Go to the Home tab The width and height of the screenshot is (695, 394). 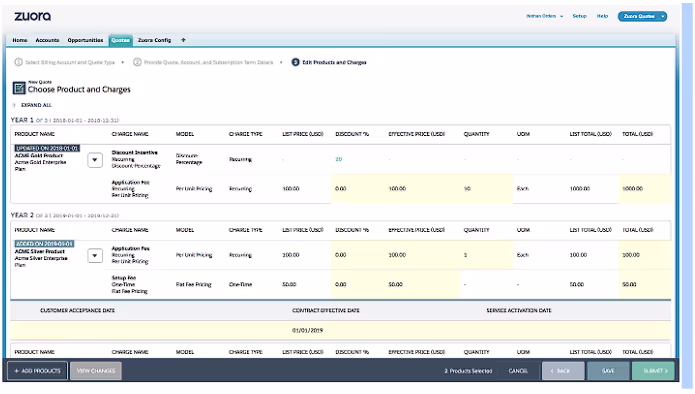[x=20, y=40]
